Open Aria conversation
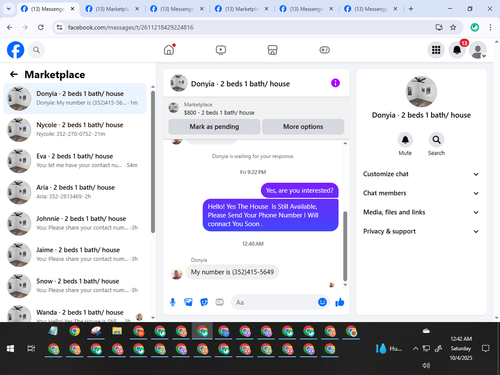500x375 pixels. 75,192
